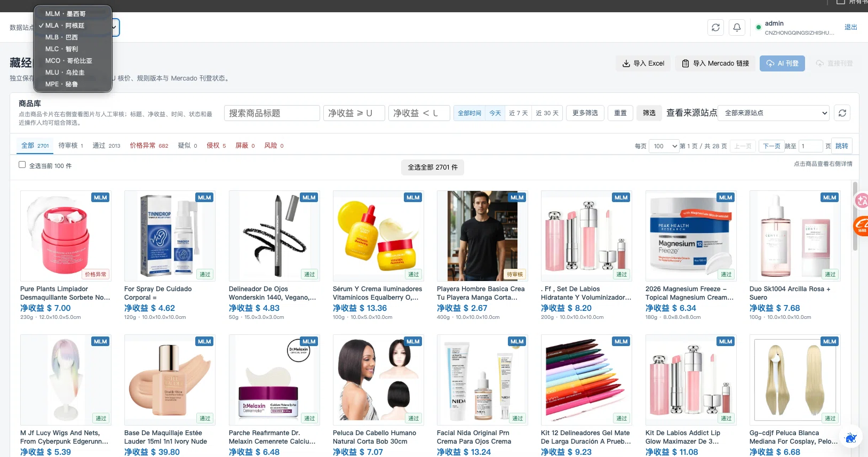This screenshot has width=868, height=457.
Task: Click the orange 1688 floating icon
Action: [x=861, y=226]
